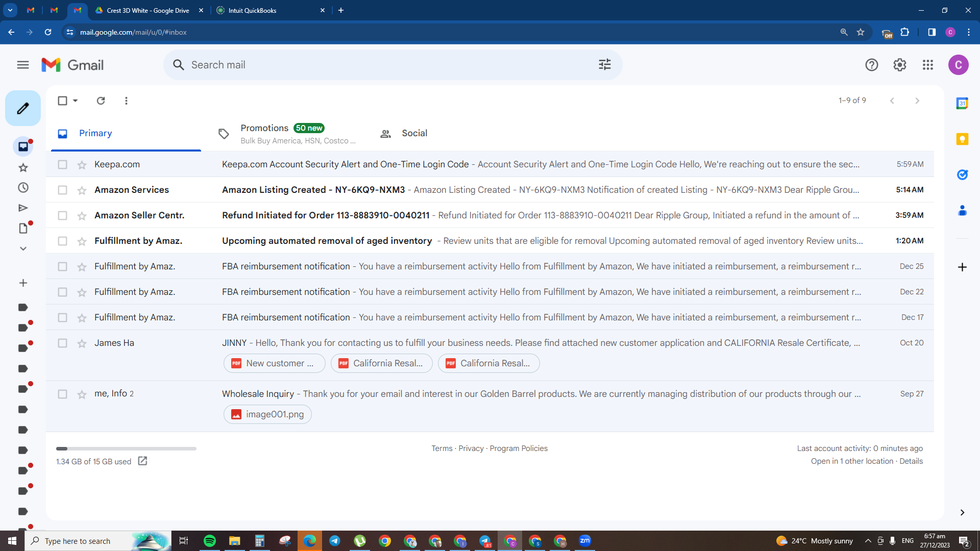Open Chrome three-dot menu
The width and height of the screenshot is (980, 551).
pyautogui.click(x=969, y=32)
